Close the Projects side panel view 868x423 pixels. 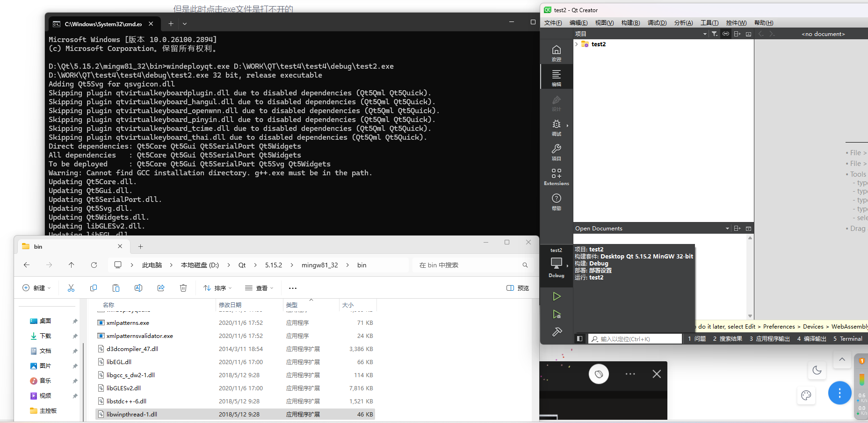point(748,34)
